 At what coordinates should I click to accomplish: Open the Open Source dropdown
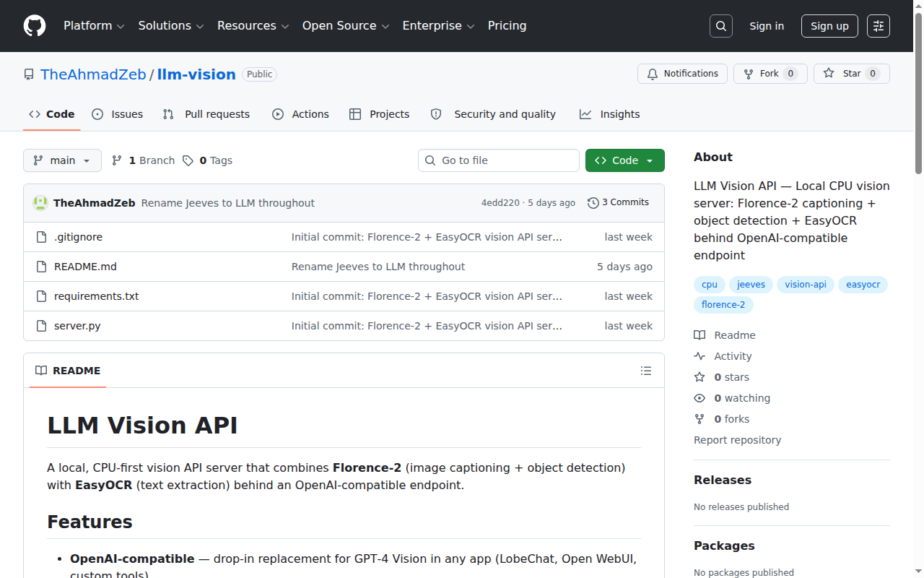[x=346, y=26]
